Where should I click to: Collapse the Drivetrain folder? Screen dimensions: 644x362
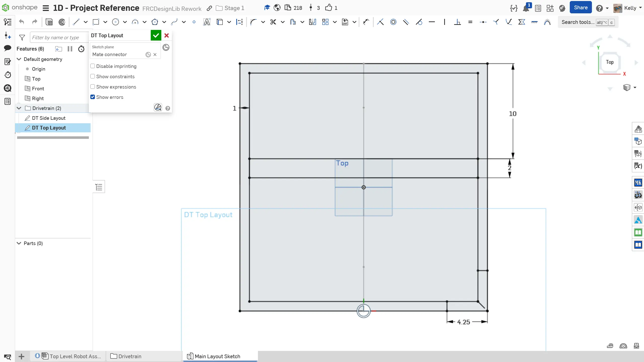19,108
